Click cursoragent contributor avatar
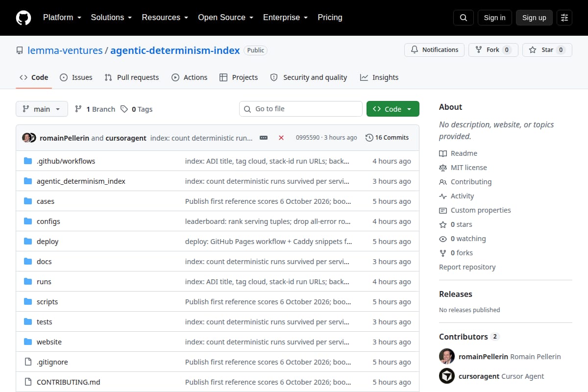 [447, 376]
